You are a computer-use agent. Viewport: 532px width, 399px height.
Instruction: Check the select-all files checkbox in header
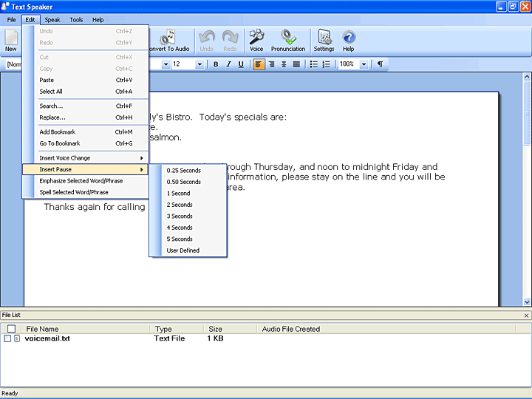click(11, 329)
